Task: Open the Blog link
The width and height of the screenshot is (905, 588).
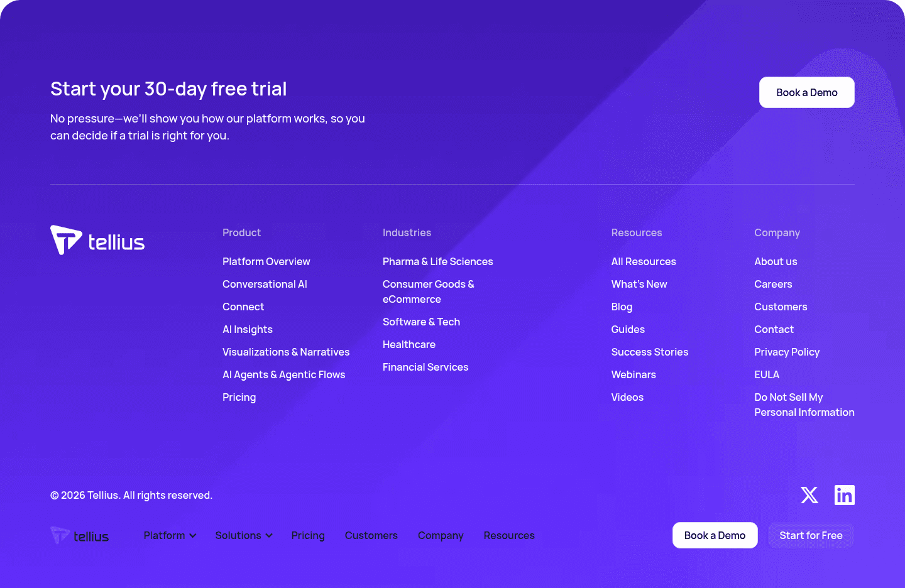Action: click(622, 307)
